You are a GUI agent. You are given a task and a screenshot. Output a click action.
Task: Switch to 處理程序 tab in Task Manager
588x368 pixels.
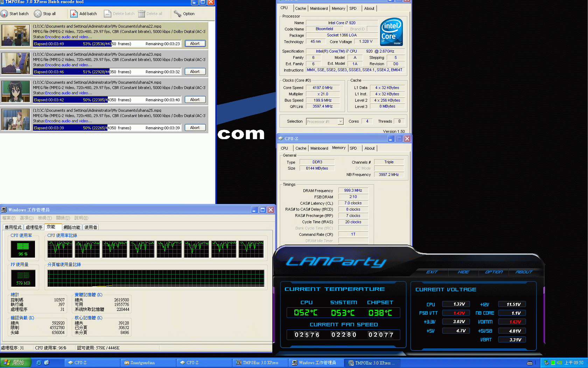pos(34,227)
